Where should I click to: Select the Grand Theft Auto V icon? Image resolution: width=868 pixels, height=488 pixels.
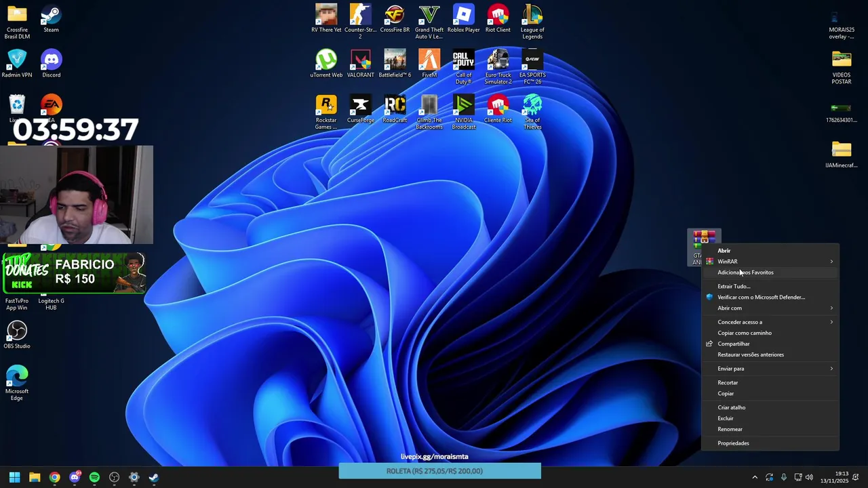pyautogui.click(x=429, y=22)
